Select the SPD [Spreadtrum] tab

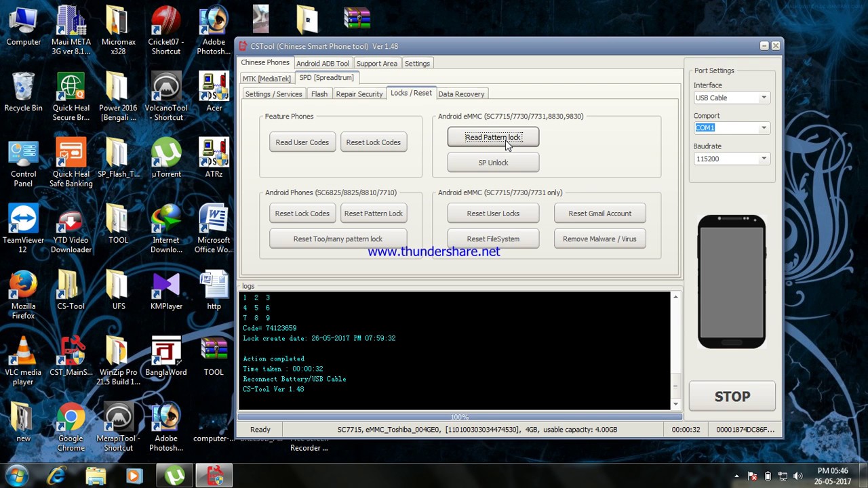pyautogui.click(x=326, y=77)
